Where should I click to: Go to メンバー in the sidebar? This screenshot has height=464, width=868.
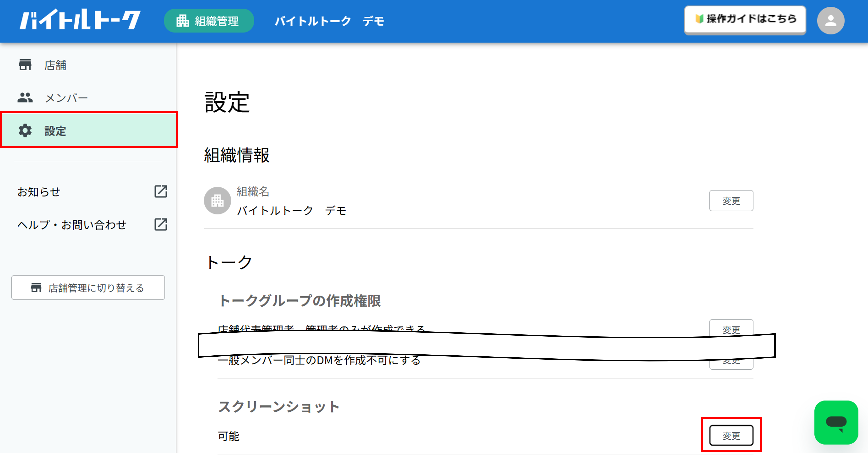[x=88, y=98]
